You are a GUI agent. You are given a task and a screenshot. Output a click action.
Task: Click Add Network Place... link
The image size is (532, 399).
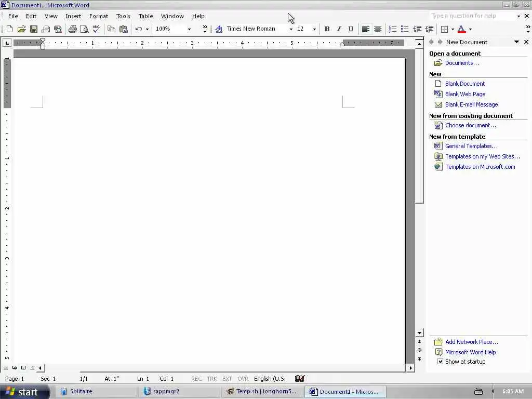click(x=472, y=342)
